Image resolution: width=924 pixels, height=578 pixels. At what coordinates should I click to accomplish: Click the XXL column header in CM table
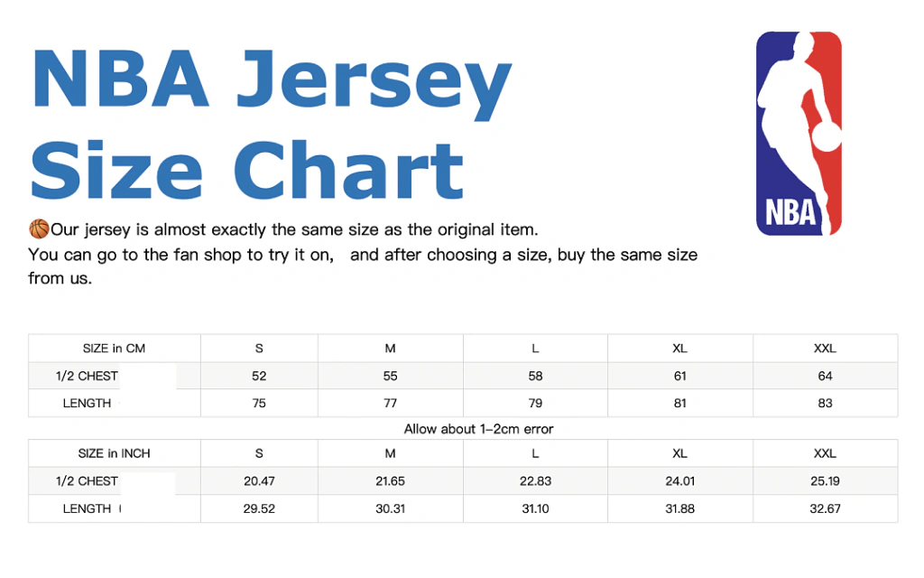(825, 349)
